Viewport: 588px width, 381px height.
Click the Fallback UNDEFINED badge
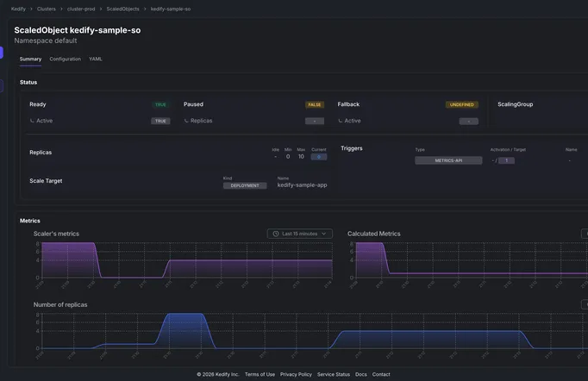point(461,104)
